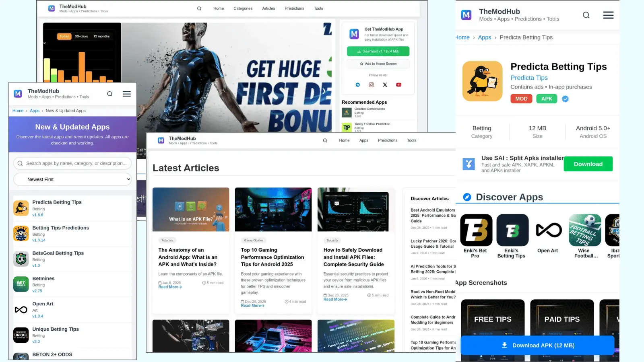Open the Instagram follow icon
This screenshot has height=362, width=644.
(x=372, y=85)
